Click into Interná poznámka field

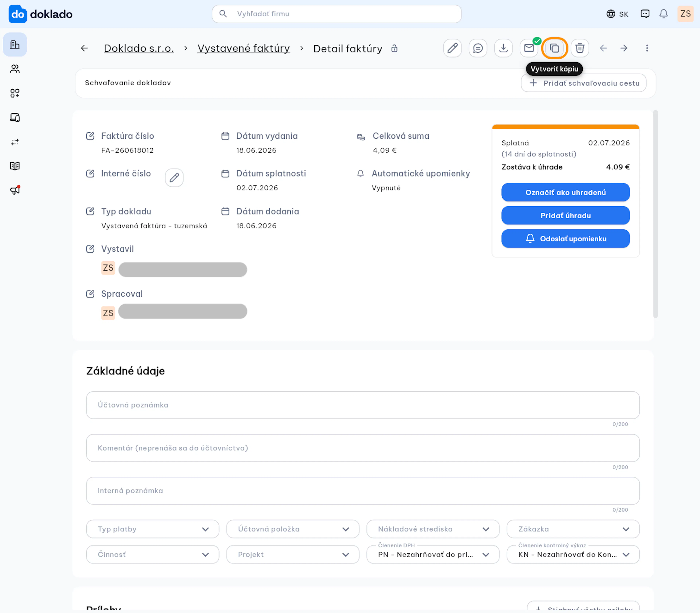coord(363,491)
